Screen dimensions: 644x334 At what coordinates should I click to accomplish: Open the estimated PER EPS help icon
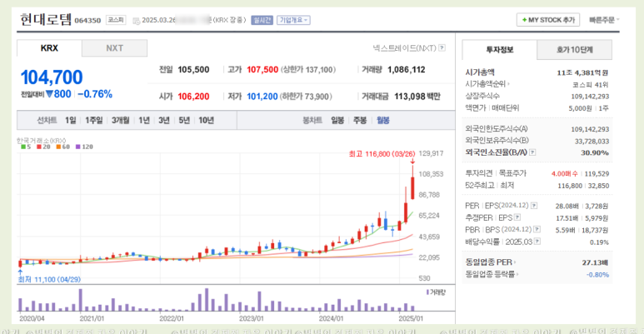pos(517,217)
